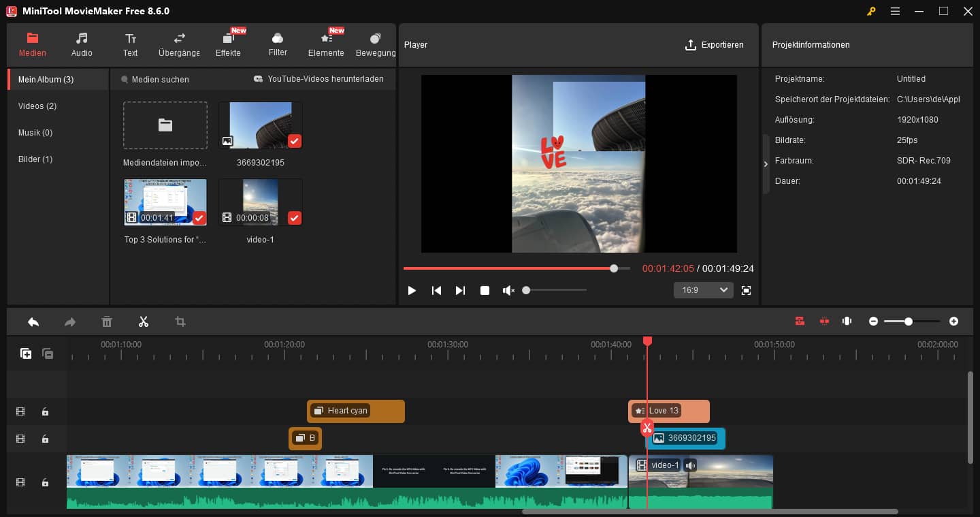Undo the last action
980x517 pixels.
coord(33,321)
